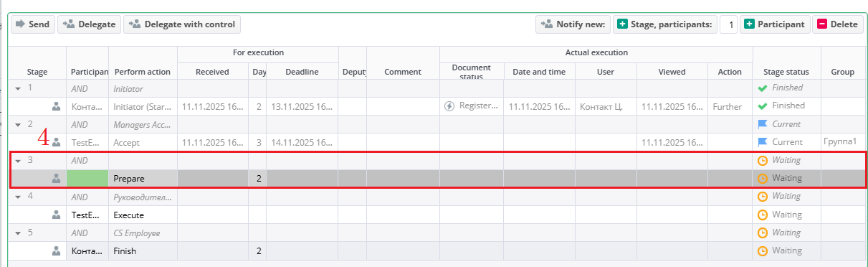The image size is (868, 267).
Task: Collapse stage 4 row
Action: (18, 197)
